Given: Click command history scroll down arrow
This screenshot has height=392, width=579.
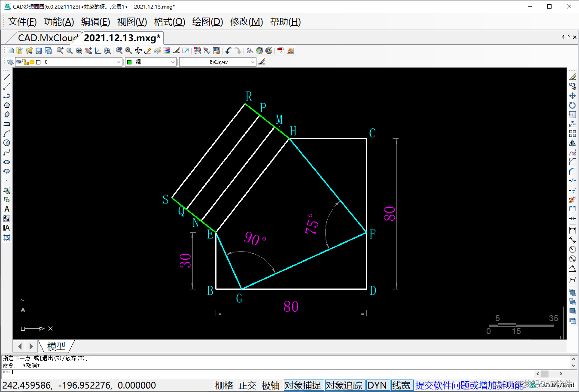Looking at the screenshot, I should pyautogui.click(x=573, y=366).
